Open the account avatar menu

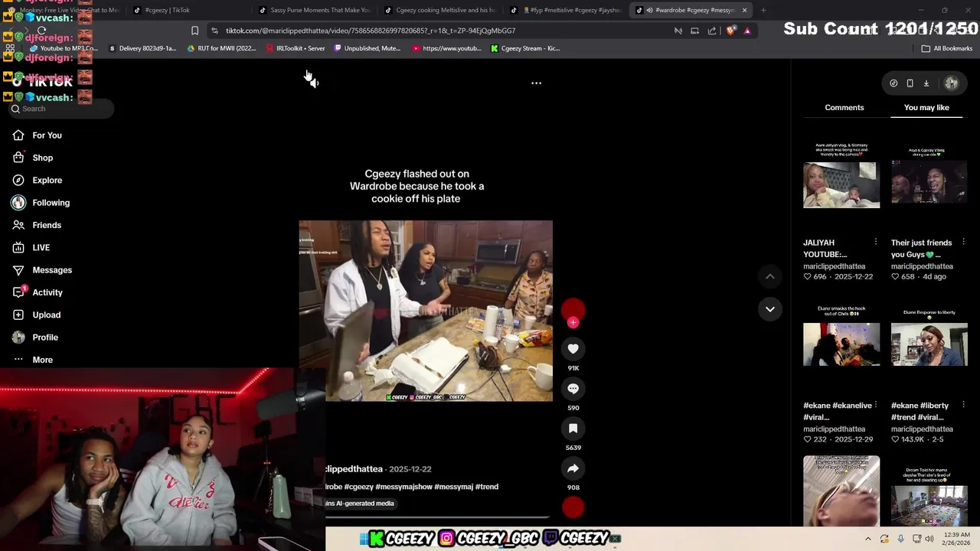pyautogui.click(x=951, y=83)
